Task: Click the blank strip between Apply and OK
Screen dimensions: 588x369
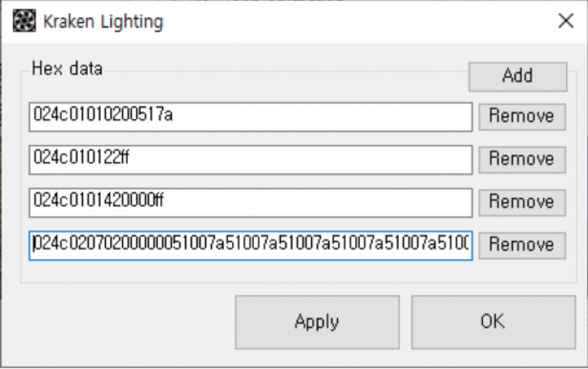Action: coord(406,321)
